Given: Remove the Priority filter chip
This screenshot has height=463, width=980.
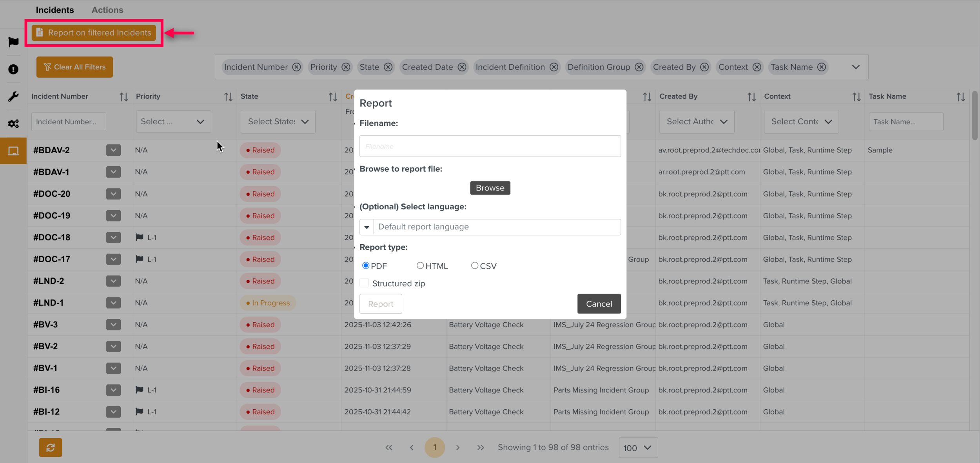Looking at the screenshot, I should 346,67.
